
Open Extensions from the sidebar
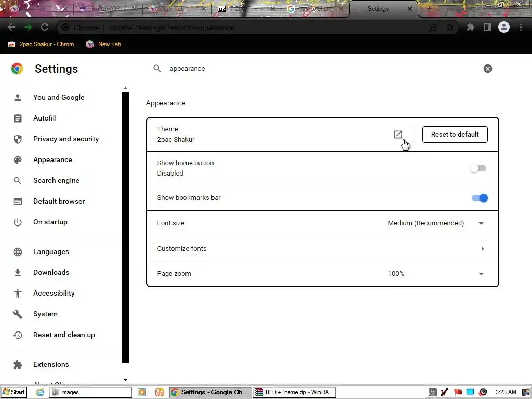[51, 364]
